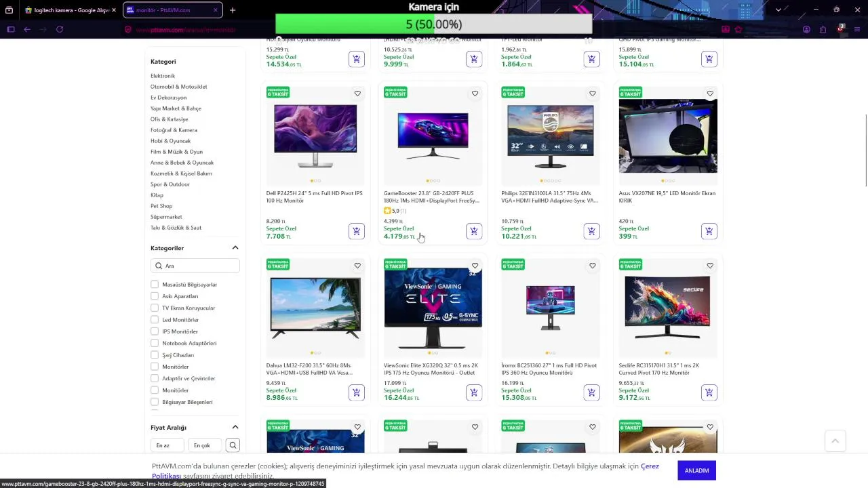Open the Asus VX207NE 19,5" product title
This screenshot has height=488, width=868.
[x=667, y=197]
